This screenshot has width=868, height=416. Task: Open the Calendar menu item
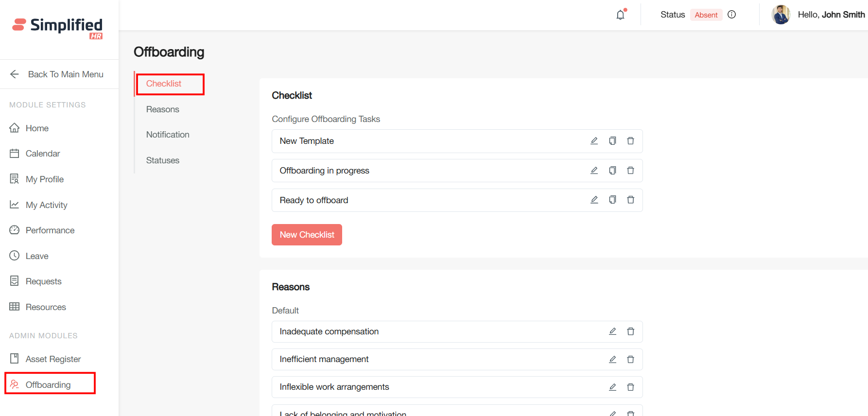43,154
